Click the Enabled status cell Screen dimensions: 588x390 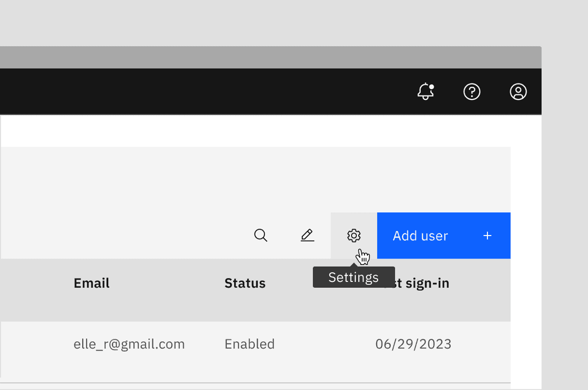click(250, 344)
